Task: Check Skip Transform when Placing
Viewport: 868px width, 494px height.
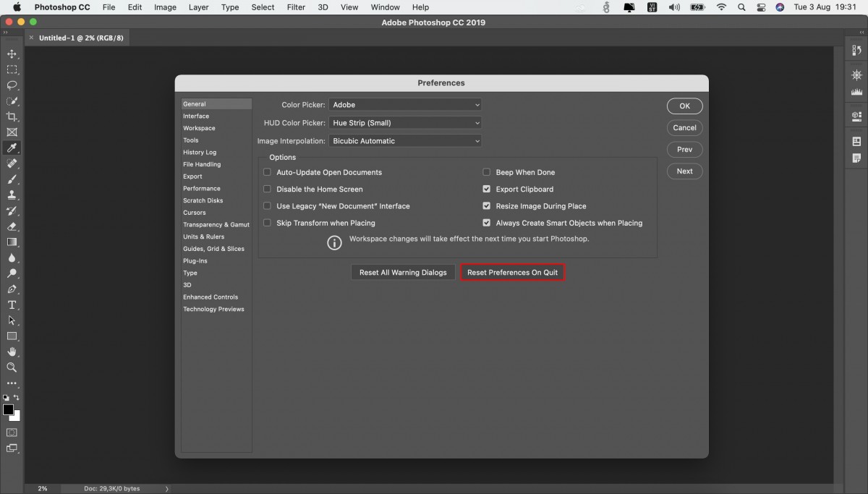Action: coord(267,223)
